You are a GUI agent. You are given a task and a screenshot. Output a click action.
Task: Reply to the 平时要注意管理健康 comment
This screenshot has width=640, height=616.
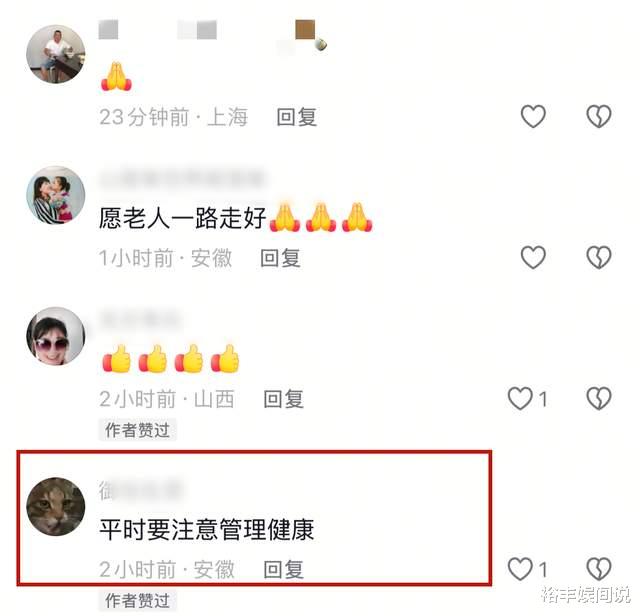coord(283,569)
